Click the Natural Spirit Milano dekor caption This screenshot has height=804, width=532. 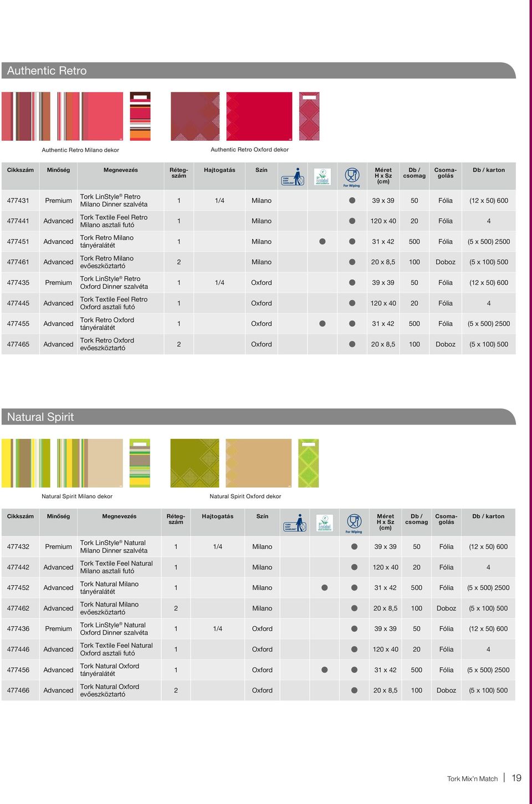coord(77,496)
